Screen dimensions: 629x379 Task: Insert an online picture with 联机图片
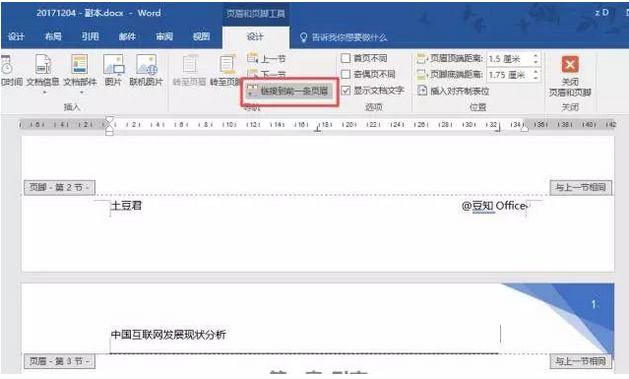pos(146,64)
